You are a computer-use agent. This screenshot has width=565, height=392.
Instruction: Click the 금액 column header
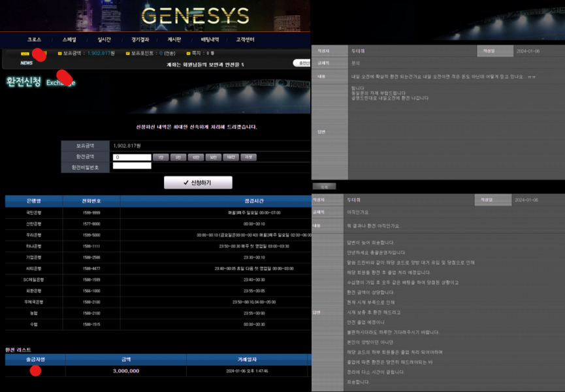[x=126, y=359]
